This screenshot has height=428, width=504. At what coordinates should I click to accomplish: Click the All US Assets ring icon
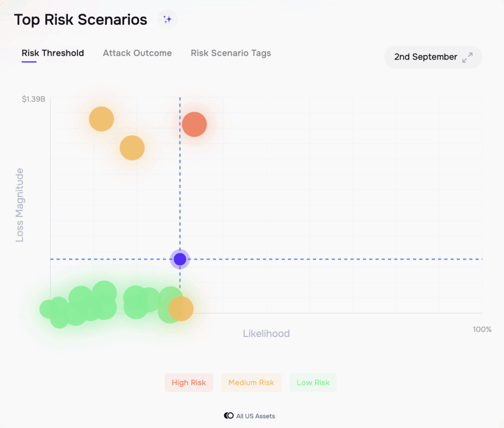click(x=229, y=416)
